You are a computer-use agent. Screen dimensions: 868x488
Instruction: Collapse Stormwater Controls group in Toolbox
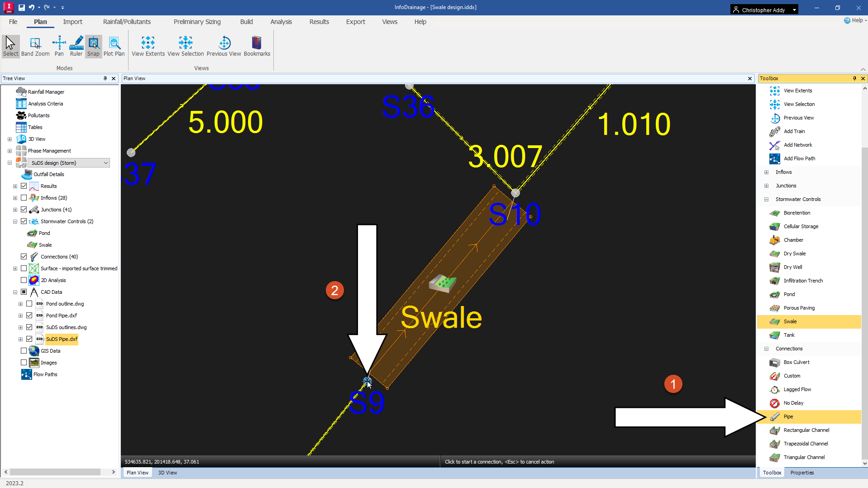[766, 199]
